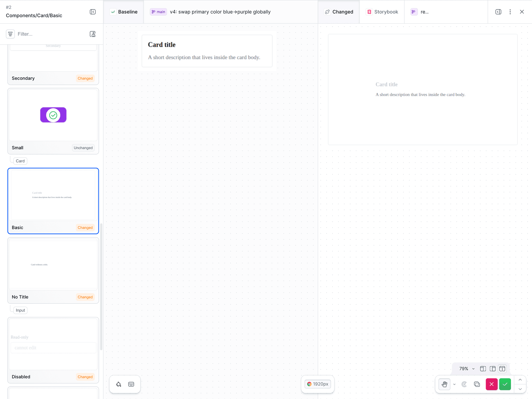The image size is (532, 399).
Task: Click the filter options icon
Action: click(10, 34)
